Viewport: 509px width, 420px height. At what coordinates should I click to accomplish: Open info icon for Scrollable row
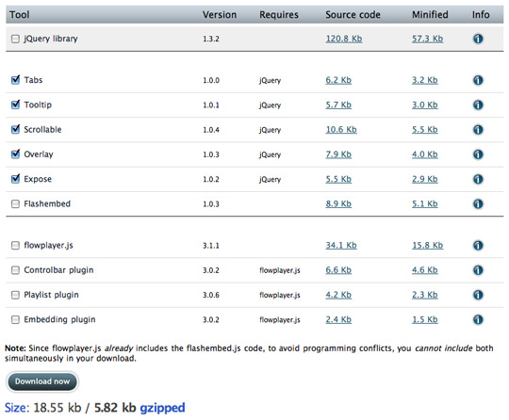[x=478, y=130]
